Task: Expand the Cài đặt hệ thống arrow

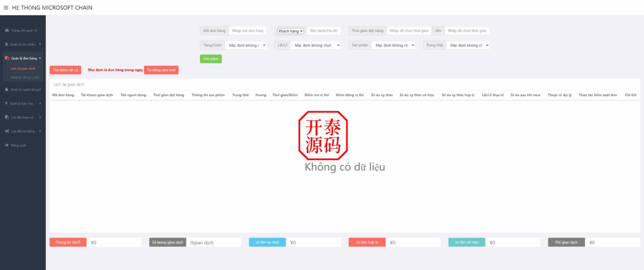Action: [40, 131]
